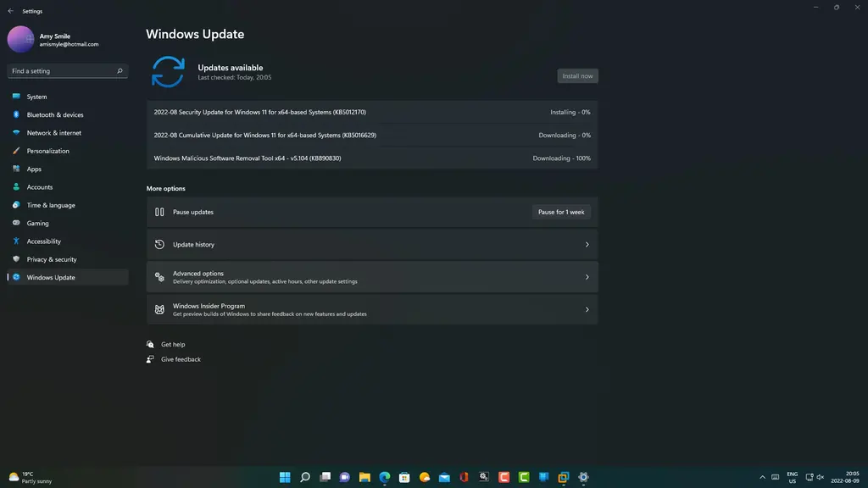Go to Personalization settings

pyautogui.click(x=47, y=151)
